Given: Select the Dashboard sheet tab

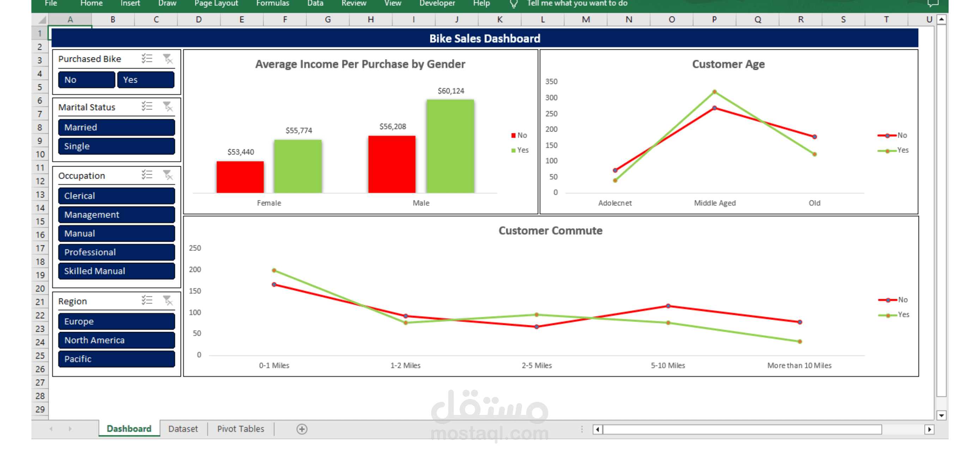Looking at the screenshot, I should pos(129,429).
